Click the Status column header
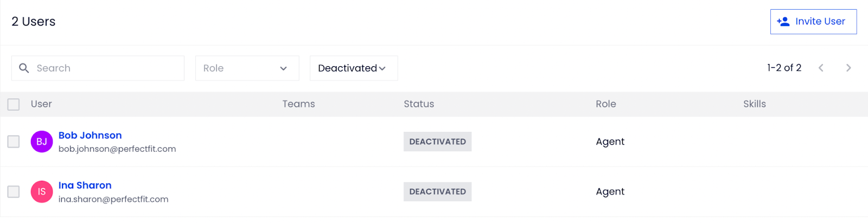The height and width of the screenshot is (223, 868). pyautogui.click(x=419, y=104)
